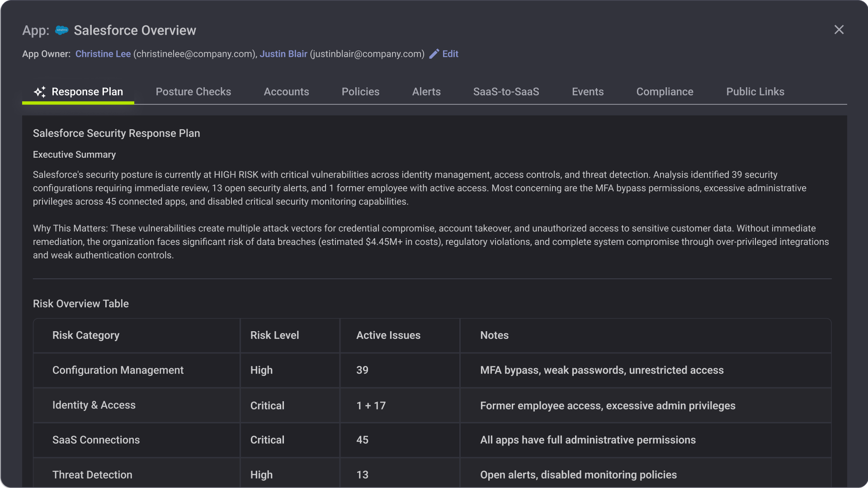Click the sparkle icon on Response Plan
The width and height of the screenshot is (868, 488).
[40, 92]
